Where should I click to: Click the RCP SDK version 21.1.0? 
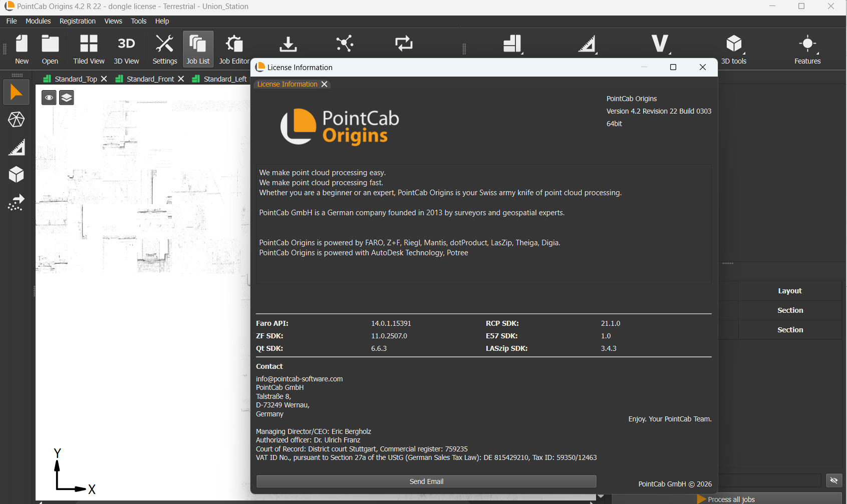point(611,323)
